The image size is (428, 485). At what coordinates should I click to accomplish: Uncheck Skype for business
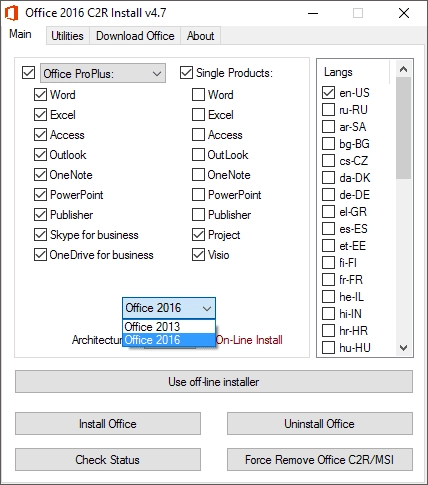(40, 235)
